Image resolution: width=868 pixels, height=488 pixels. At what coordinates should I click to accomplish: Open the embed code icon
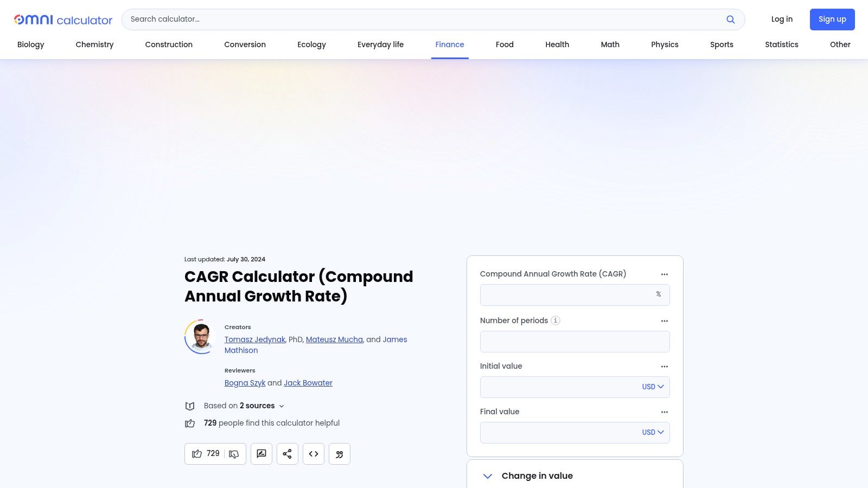click(x=313, y=454)
